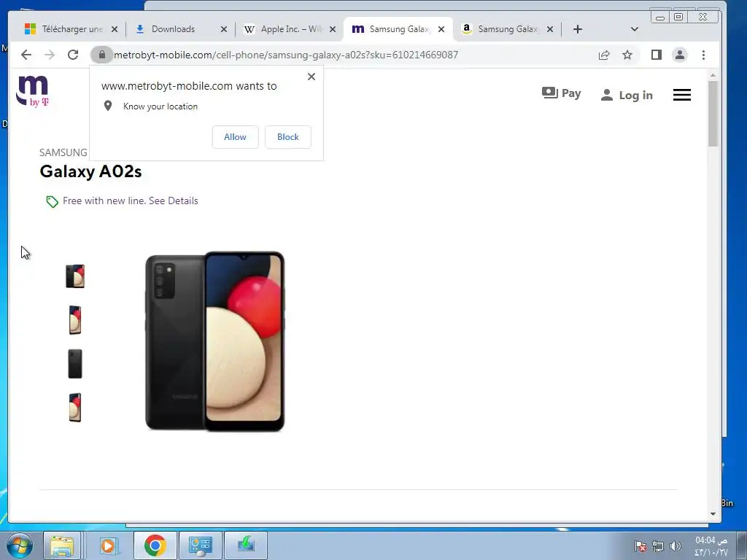Click the padlock site info icon
The height and width of the screenshot is (560, 747).
(101, 55)
